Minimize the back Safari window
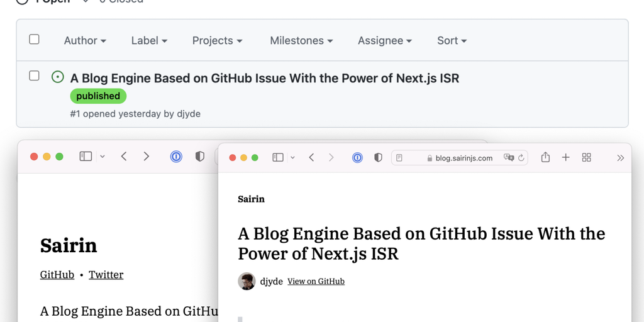The image size is (644, 322). (47, 157)
